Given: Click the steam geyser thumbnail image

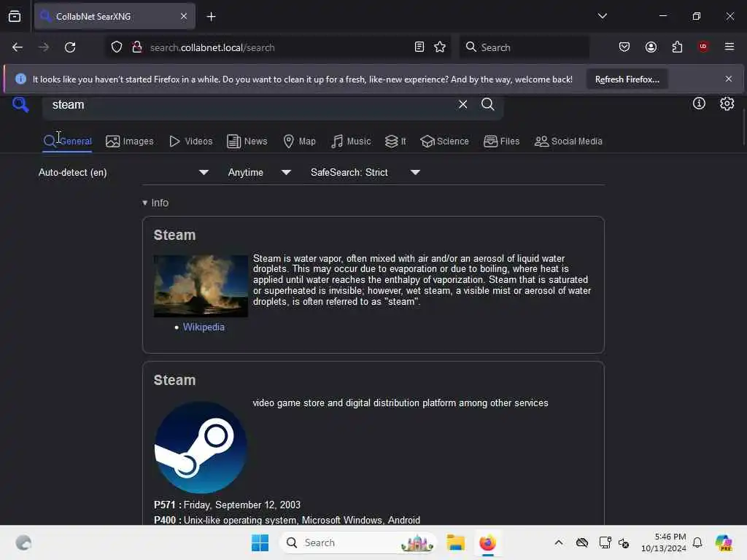Looking at the screenshot, I should click(x=201, y=286).
